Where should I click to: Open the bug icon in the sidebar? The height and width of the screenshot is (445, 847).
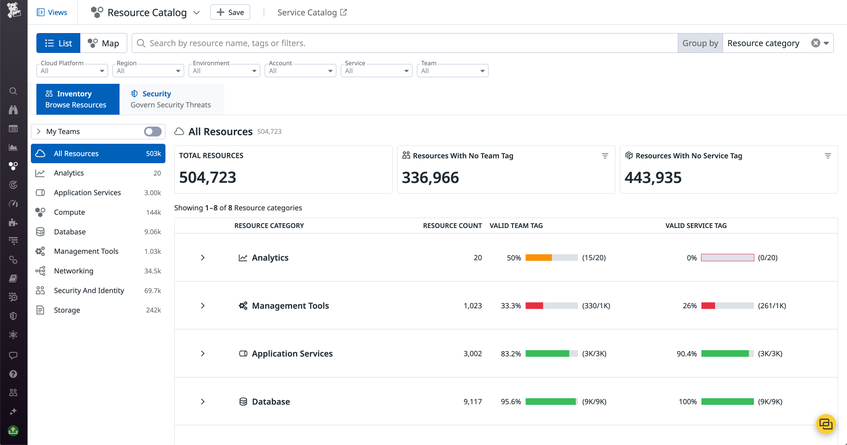[13, 334]
